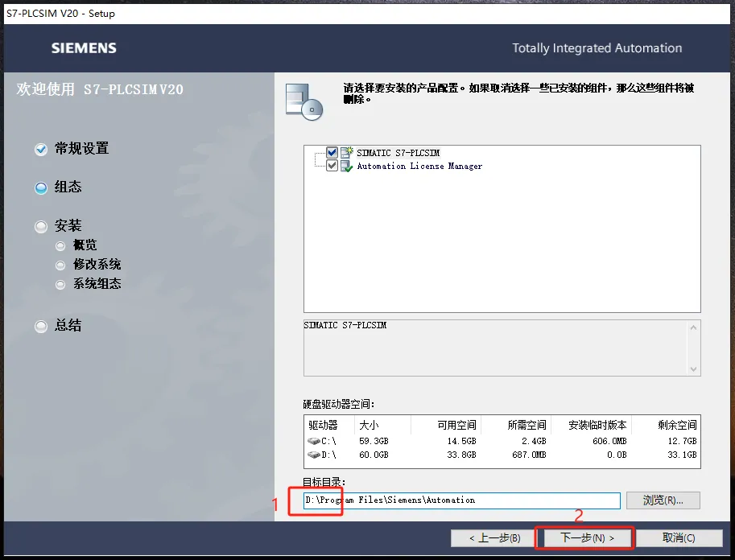The image size is (735, 560).
Task: Click the 12.7GB remaining space cell
Action: [x=682, y=441]
